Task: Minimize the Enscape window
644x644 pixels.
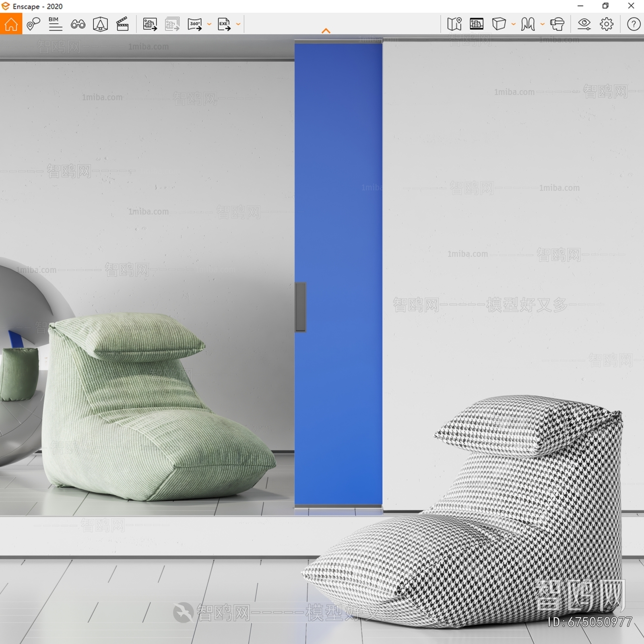Action: 580,6
